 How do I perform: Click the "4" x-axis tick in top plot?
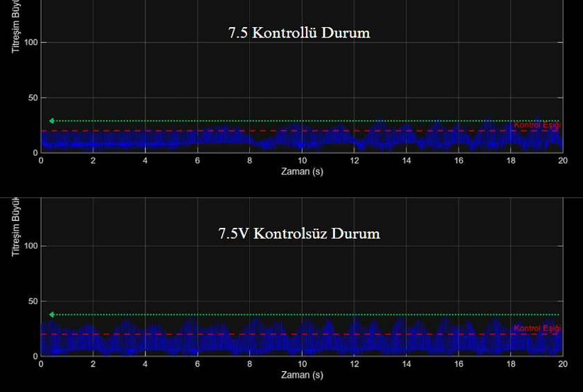(145, 161)
